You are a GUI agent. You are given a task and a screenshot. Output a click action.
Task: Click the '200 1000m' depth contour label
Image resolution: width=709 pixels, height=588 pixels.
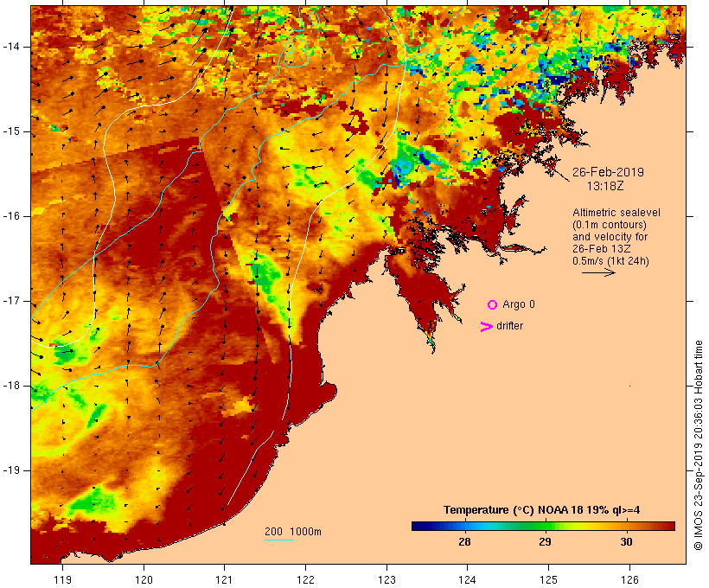(x=293, y=532)
